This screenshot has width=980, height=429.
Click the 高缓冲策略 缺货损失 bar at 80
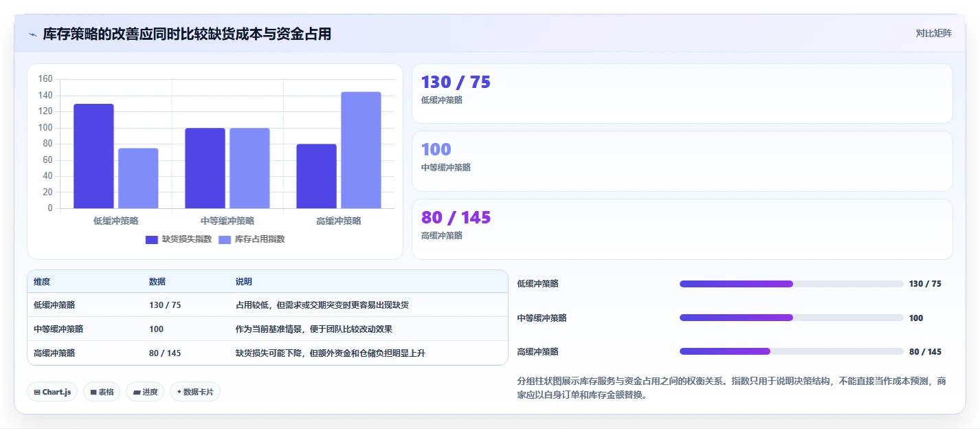(316, 176)
